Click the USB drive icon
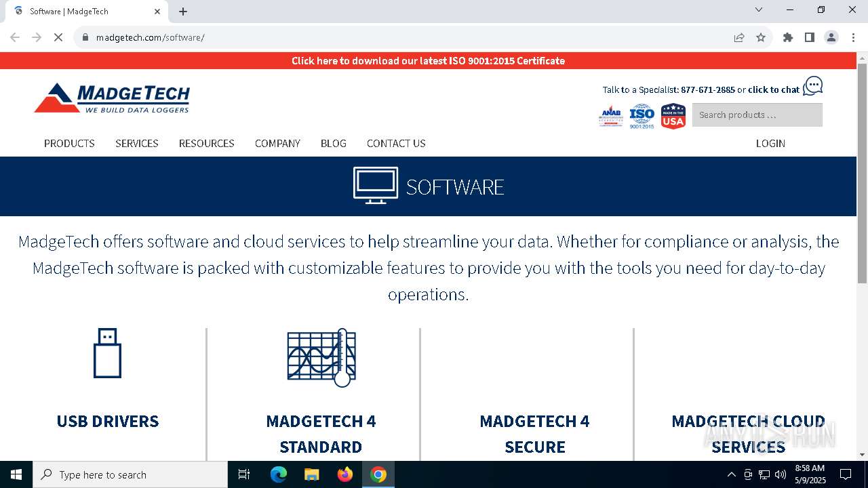 click(x=107, y=353)
